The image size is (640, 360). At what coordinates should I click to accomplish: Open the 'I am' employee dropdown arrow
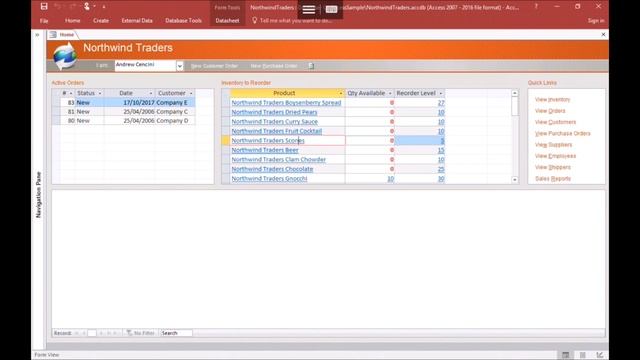(x=180, y=66)
